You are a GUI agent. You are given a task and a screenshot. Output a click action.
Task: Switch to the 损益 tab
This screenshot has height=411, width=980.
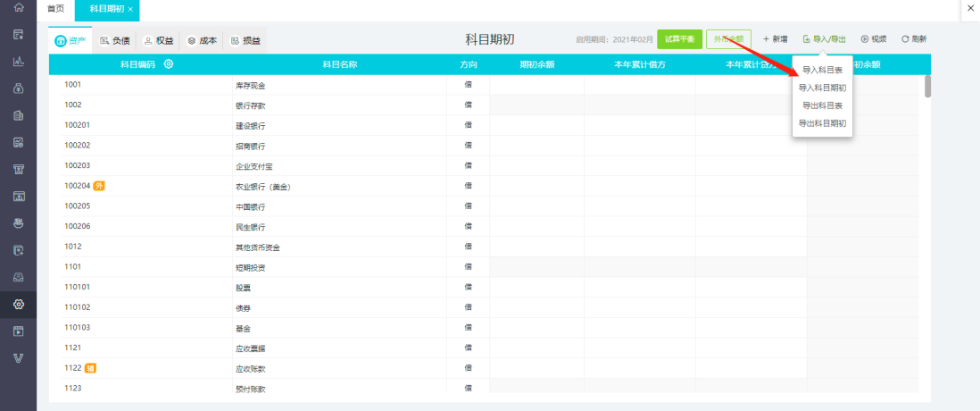[x=245, y=41]
